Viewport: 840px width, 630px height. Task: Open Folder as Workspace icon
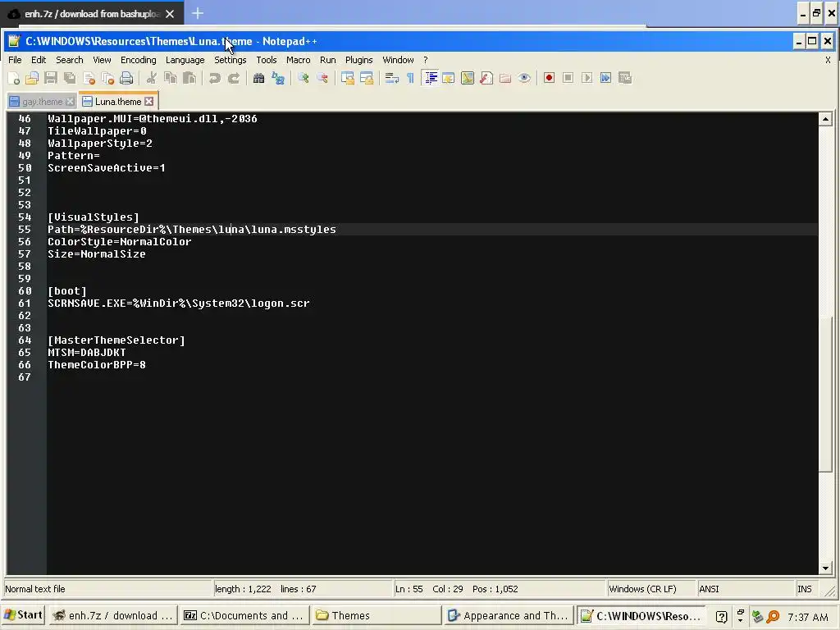(505, 78)
